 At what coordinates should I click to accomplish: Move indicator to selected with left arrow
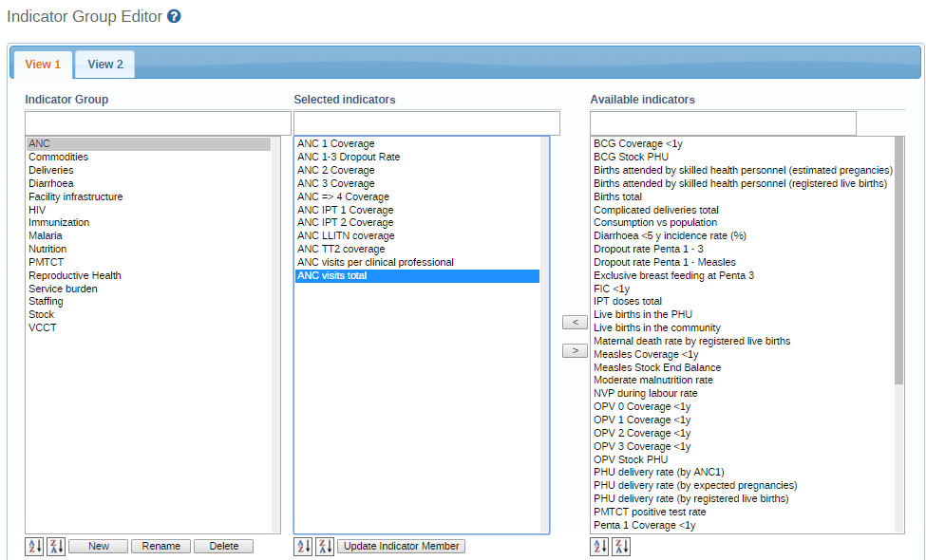(x=575, y=323)
